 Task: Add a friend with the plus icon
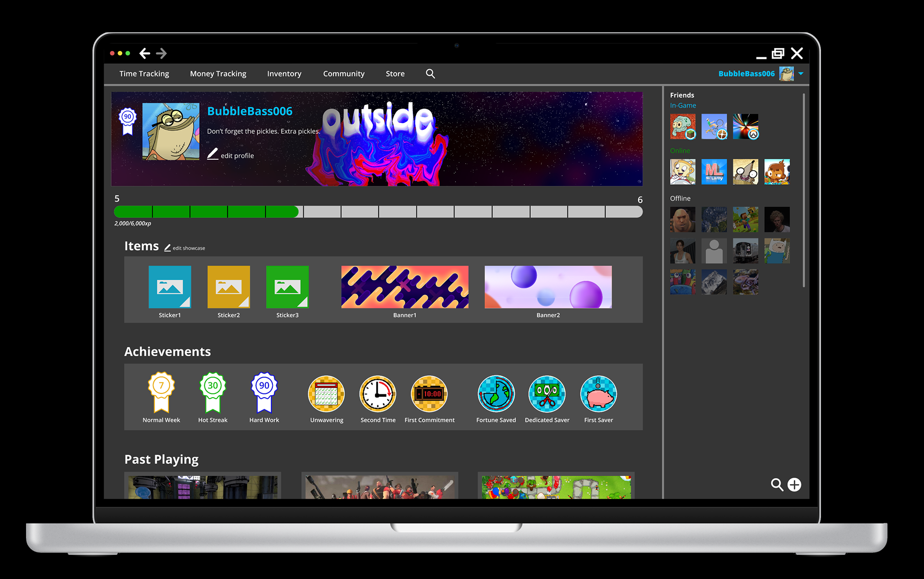[795, 484]
